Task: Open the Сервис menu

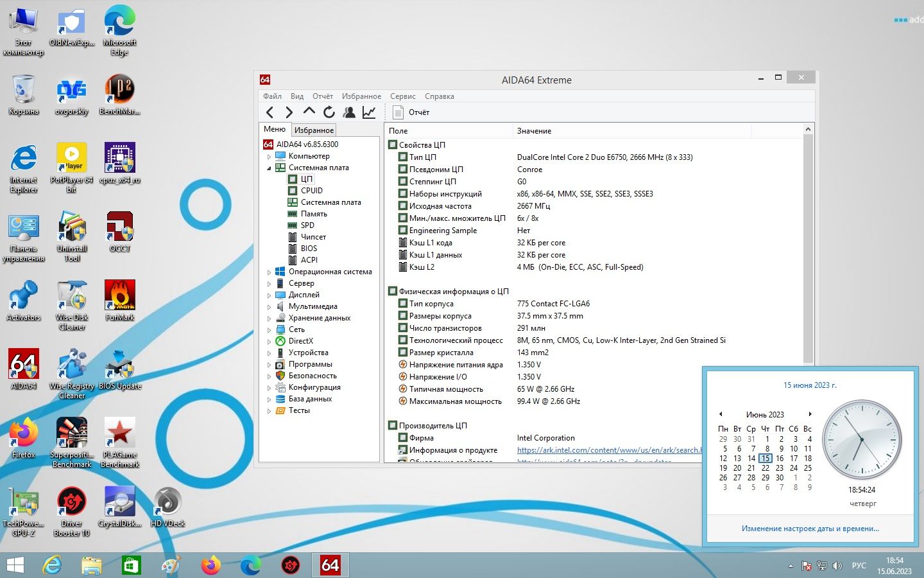Action: click(x=403, y=96)
